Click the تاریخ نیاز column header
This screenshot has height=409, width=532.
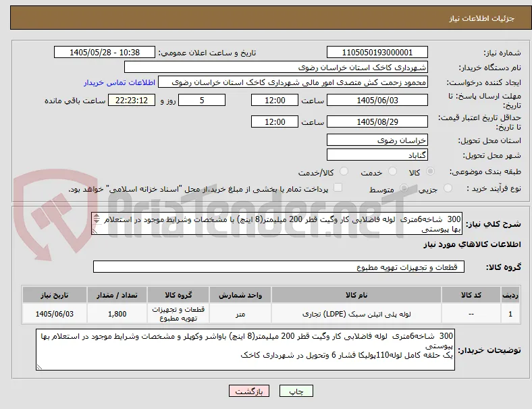point(54,295)
